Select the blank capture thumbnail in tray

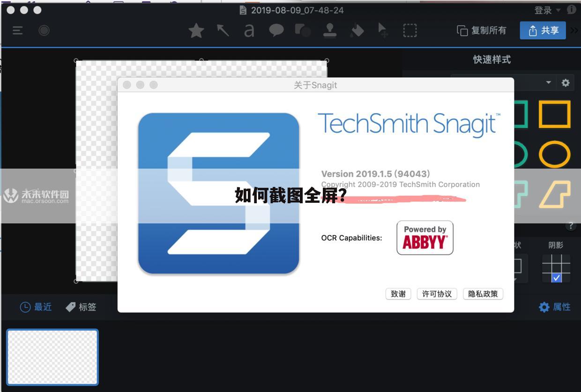click(52, 357)
